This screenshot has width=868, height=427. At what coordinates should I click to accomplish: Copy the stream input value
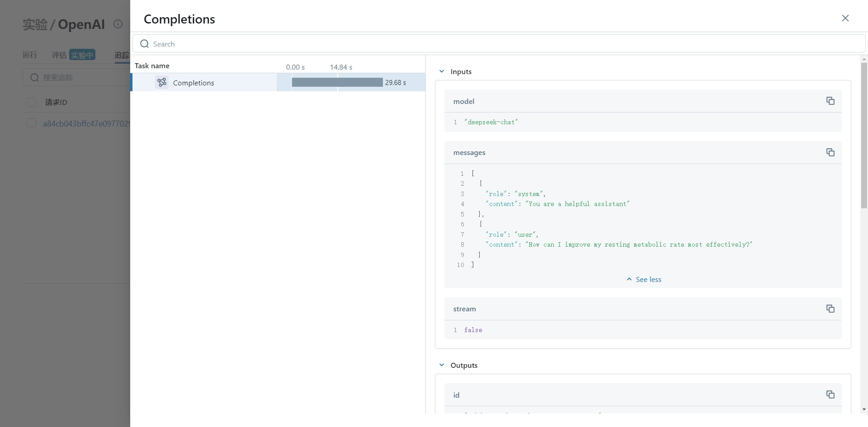[830, 309]
